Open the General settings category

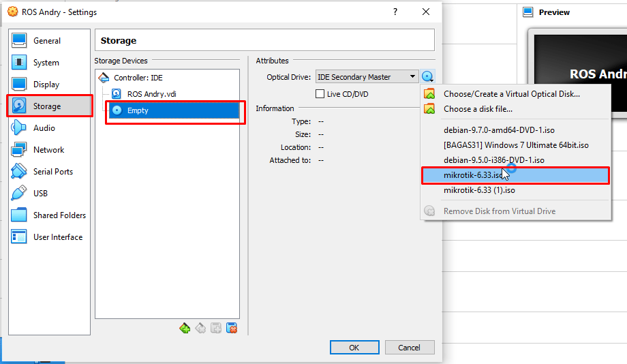[x=46, y=41]
